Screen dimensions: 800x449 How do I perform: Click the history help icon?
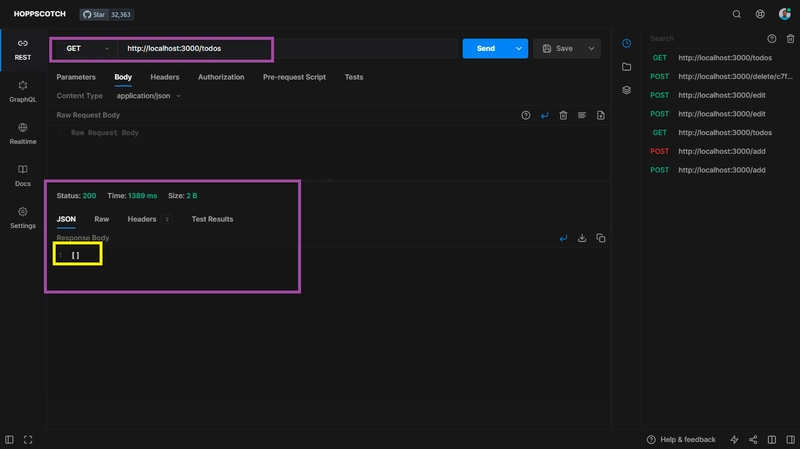771,39
